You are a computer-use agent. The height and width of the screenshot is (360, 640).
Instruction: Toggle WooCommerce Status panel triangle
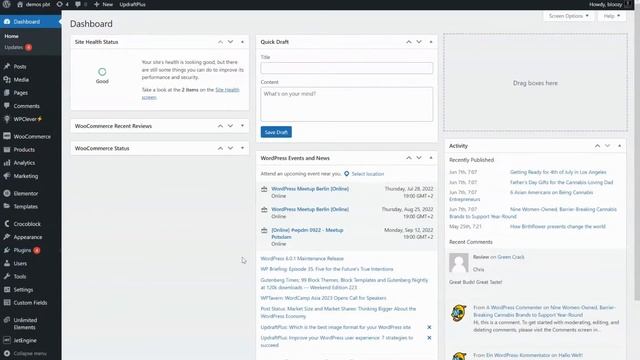(x=242, y=148)
